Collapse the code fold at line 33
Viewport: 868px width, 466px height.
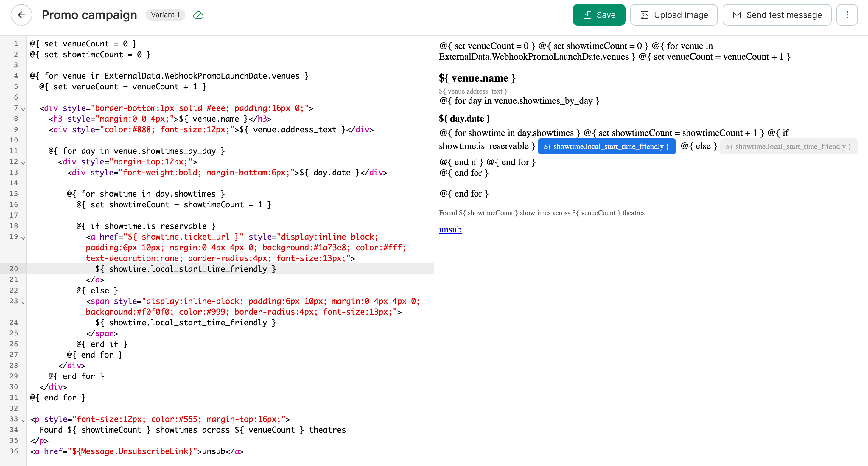[x=23, y=420]
